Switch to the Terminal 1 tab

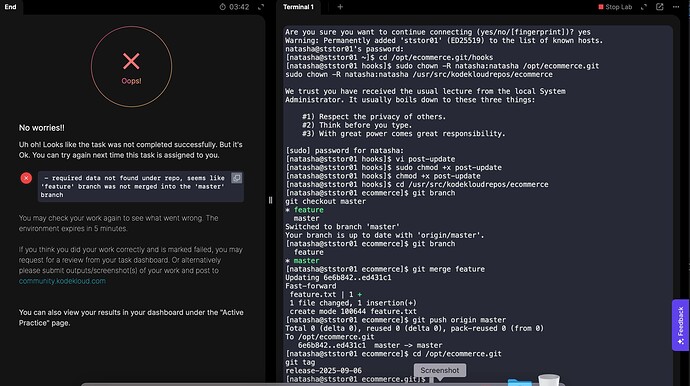point(298,7)
